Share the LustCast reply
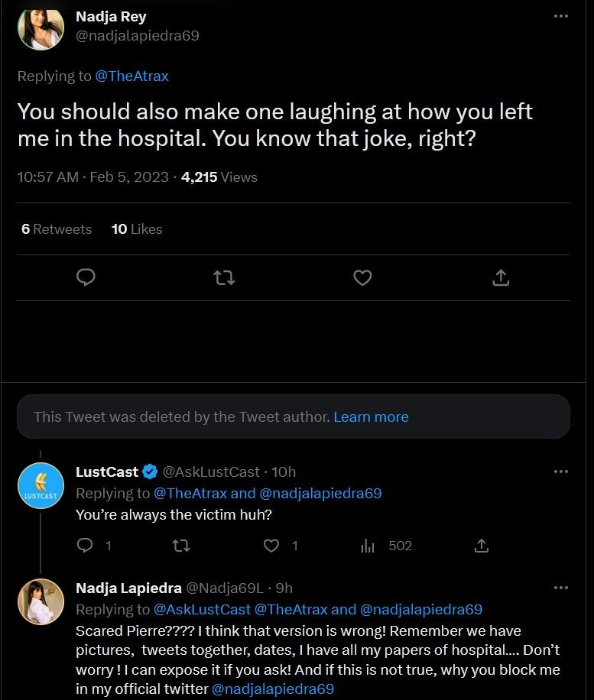The image size is (594, 700). [482, 545]
